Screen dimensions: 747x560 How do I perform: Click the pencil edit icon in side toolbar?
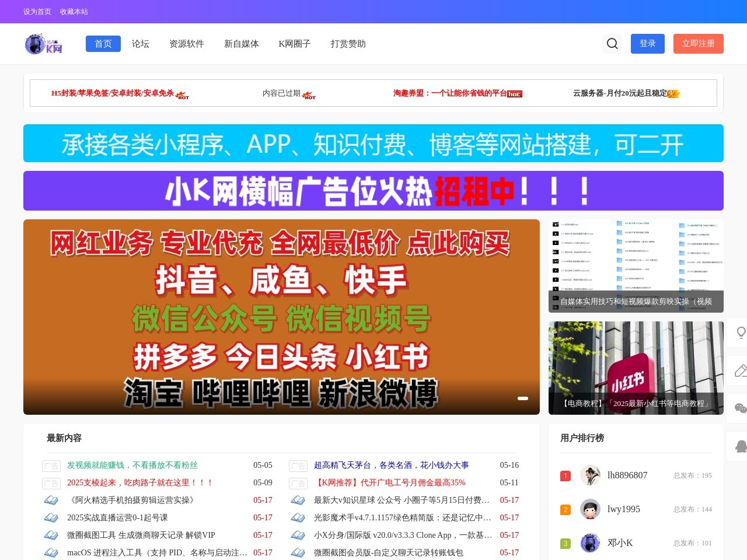(x=741, y=370)
